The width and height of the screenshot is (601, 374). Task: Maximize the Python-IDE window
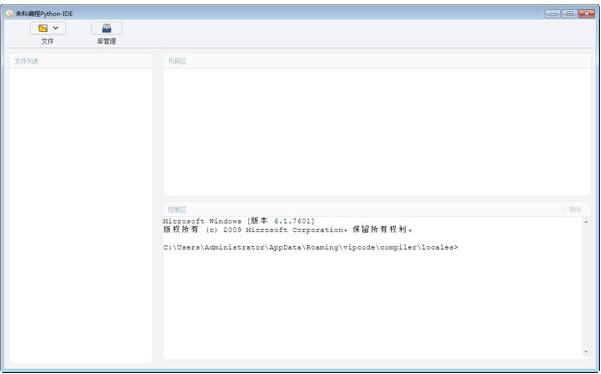[570, 14]
